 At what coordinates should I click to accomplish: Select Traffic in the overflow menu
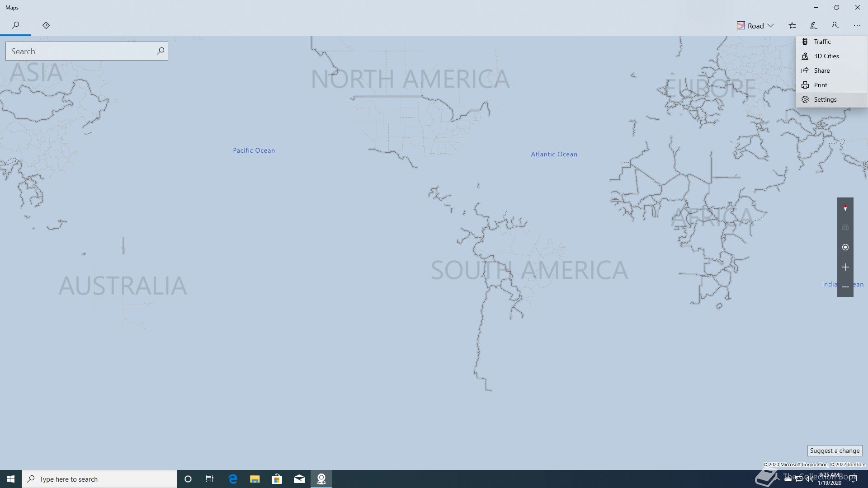click(x=831, y=42)
